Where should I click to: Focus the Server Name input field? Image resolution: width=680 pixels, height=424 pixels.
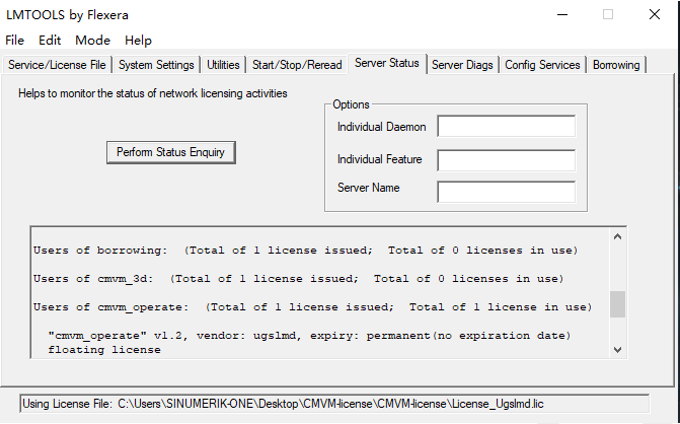pyautogui.click(x=507, y=192)
